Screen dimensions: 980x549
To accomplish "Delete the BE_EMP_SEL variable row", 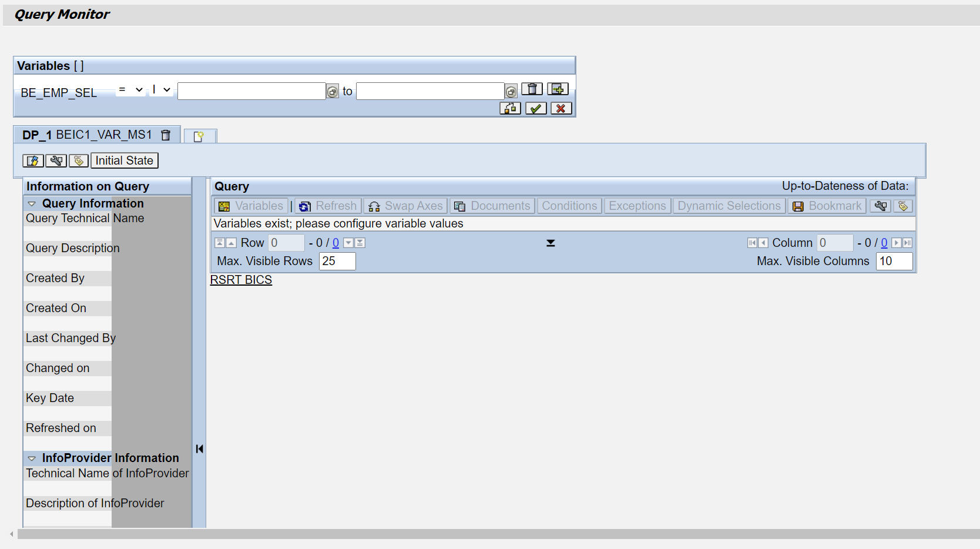I will (532, 89).
